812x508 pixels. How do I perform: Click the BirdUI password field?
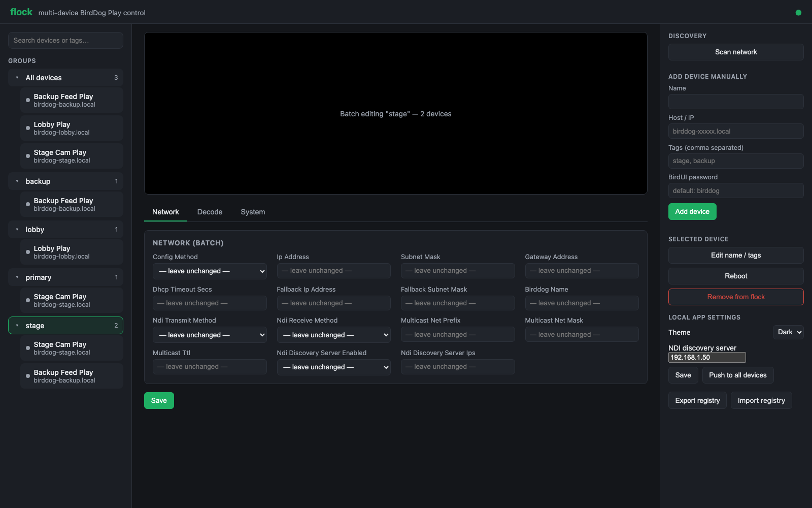coord(736,190)
